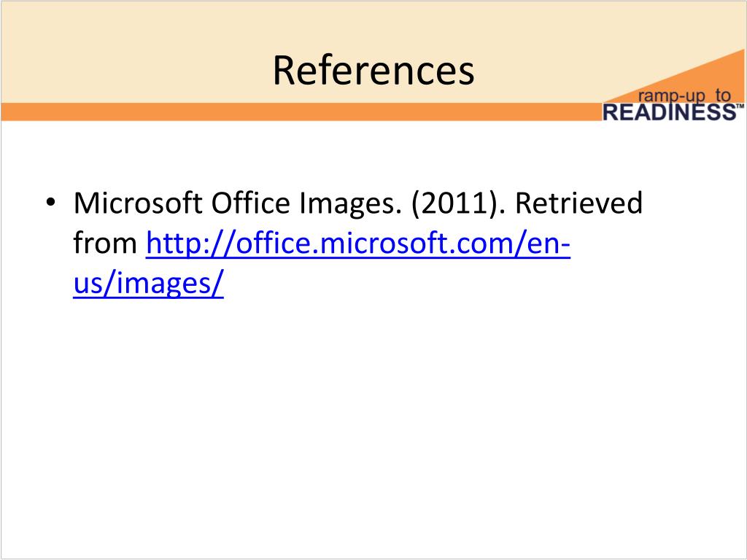Image resolution: width=747 pixels, height=560 pixels.
Task: Click the beige header background left of the title
Action: (x=133, y=52)
